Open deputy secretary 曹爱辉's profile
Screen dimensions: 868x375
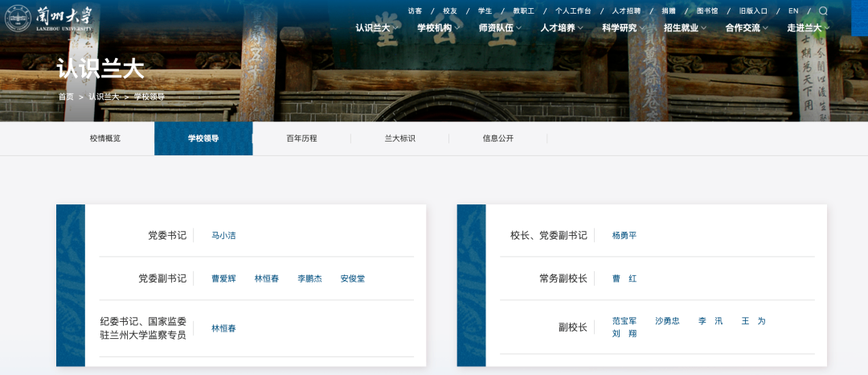tap(223, 278)
